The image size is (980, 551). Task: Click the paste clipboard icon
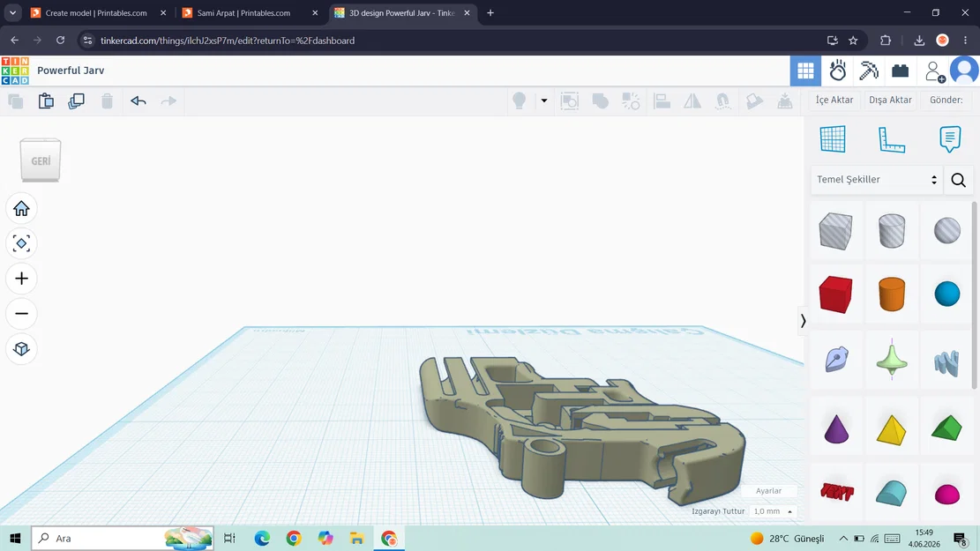point(46,101)
